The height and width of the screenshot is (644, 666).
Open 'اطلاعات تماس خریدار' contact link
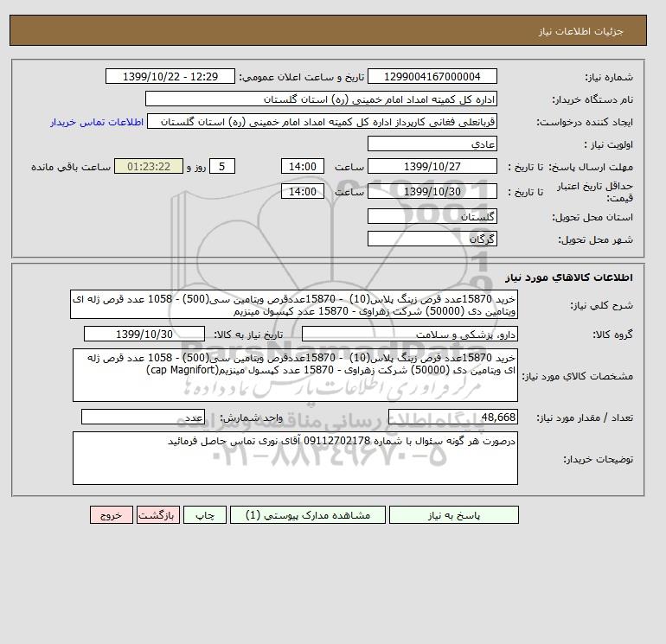[97, 122]
